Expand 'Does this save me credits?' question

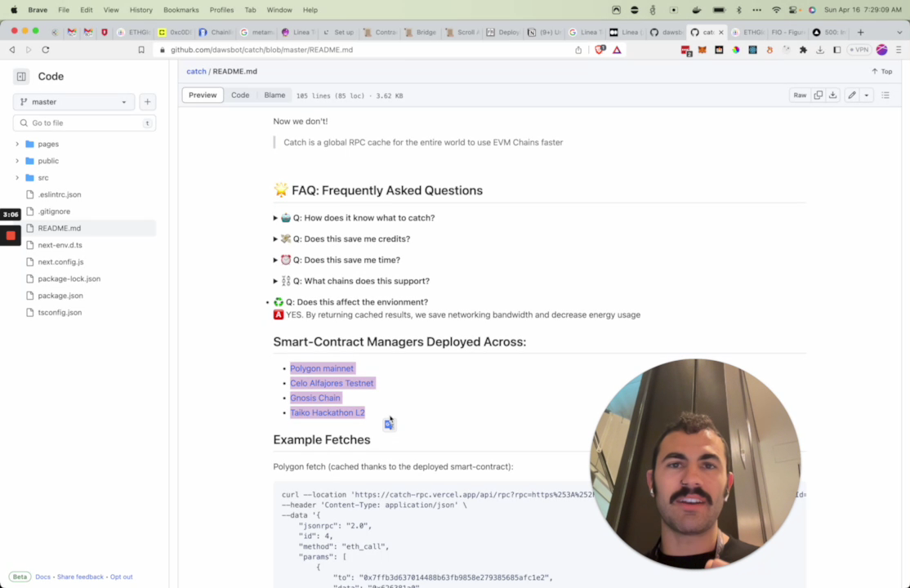tap(341, 239)
